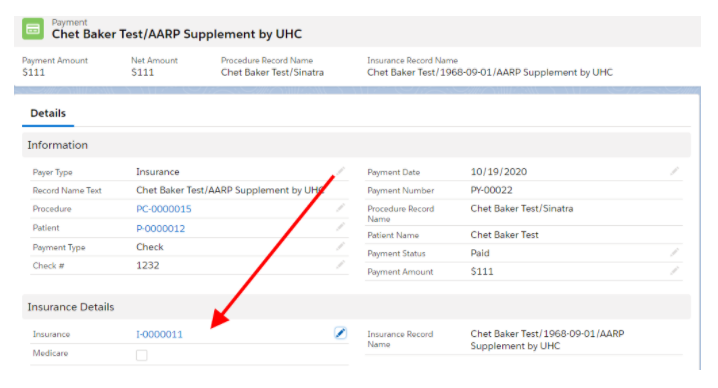The image size is (718, 388).
Task: Edit the Check # field pencil icon
Action: [340, 264]
